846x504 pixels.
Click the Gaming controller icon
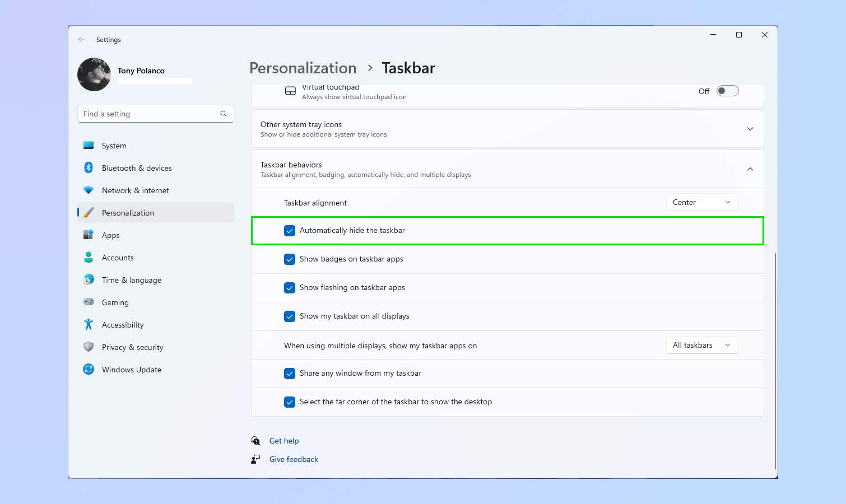point(89,302)
